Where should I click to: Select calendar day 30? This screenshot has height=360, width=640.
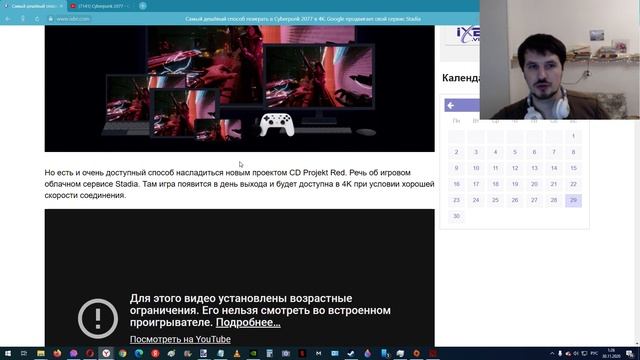tap(456, 216)
